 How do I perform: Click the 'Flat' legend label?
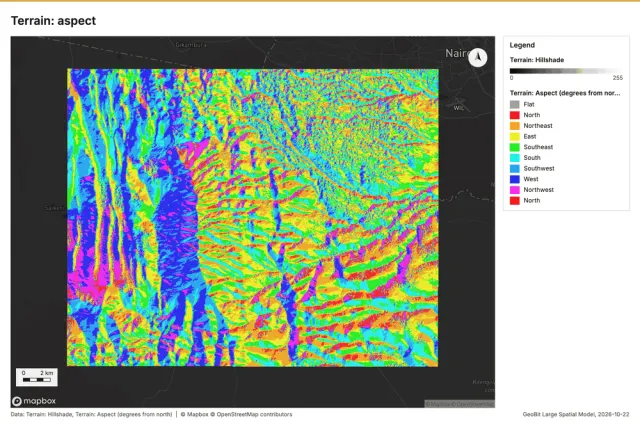[x=529, y=105]
